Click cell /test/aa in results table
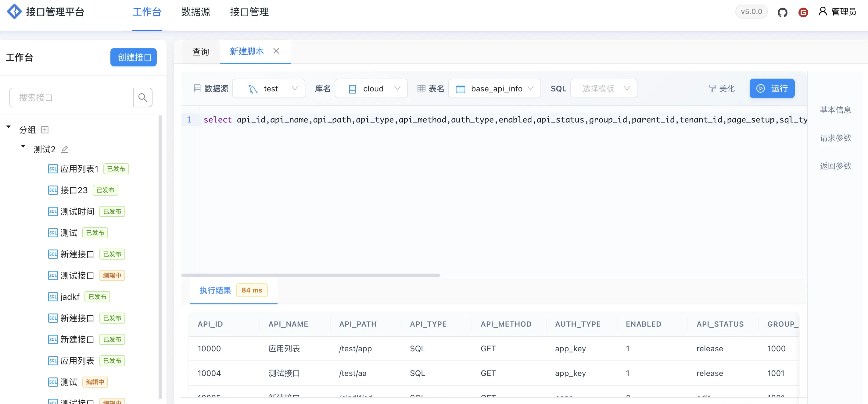Image resolution: width=868 pixels, height=404 pixels. click(x=353, y=373)
